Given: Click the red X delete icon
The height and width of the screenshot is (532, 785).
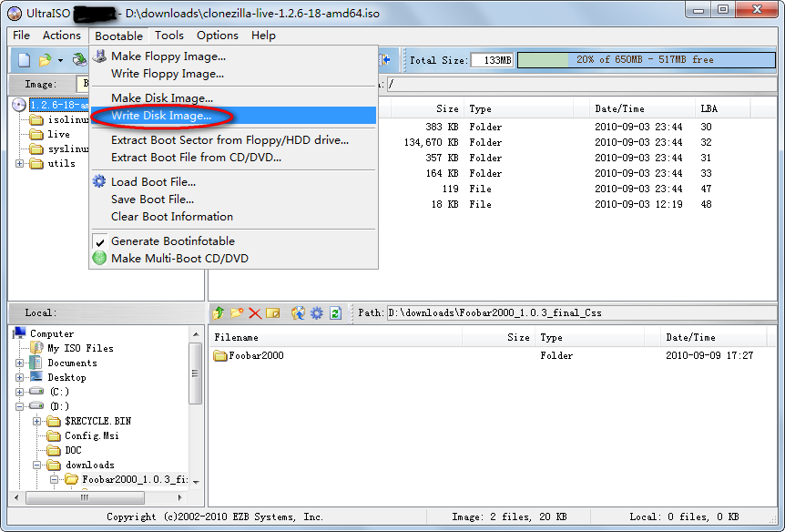Looking at the screenshot, I should [x=255, y=313].
